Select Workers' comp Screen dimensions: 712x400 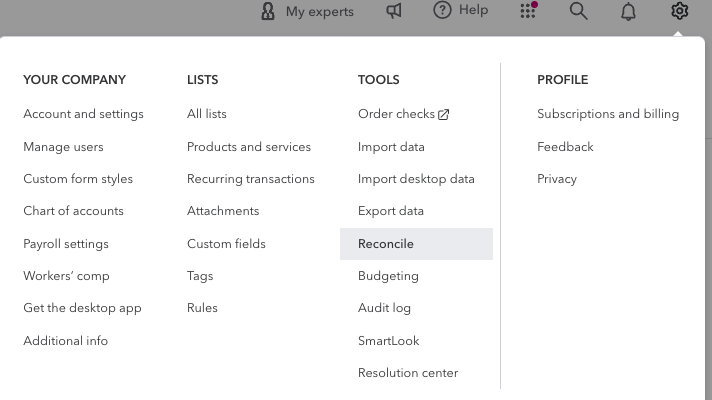coord(66,276)
